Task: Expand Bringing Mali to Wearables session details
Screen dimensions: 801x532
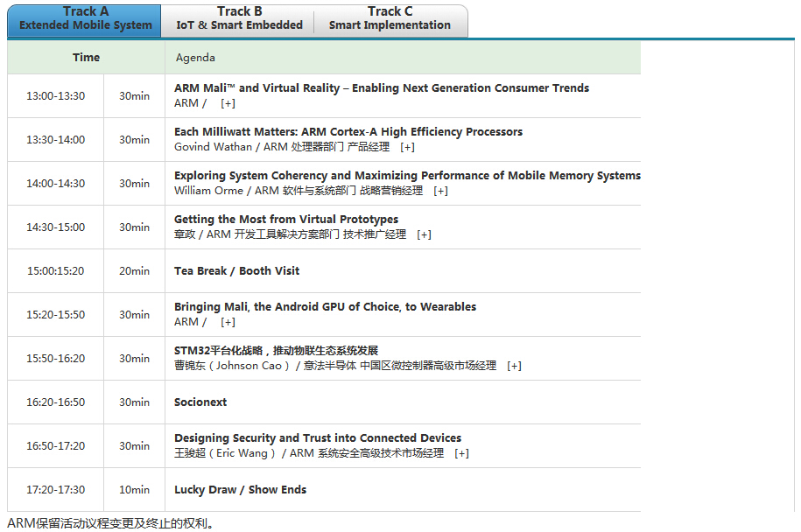Action: (x=228, y=322)
